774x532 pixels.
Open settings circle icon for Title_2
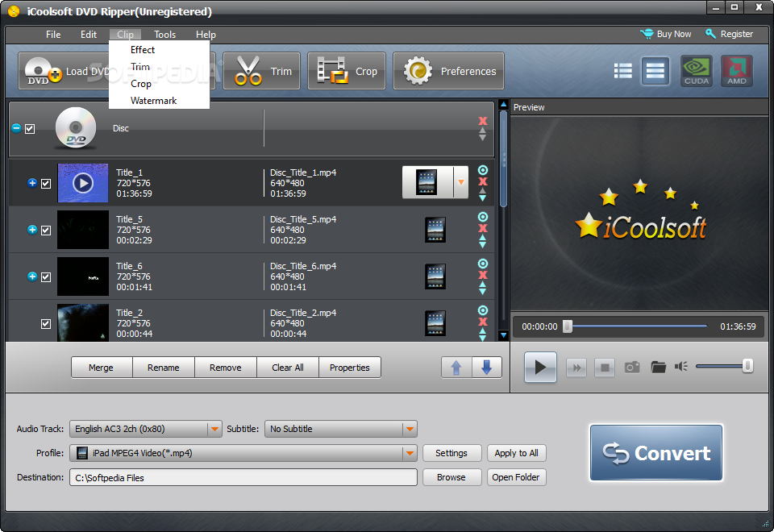click(483, 310)
